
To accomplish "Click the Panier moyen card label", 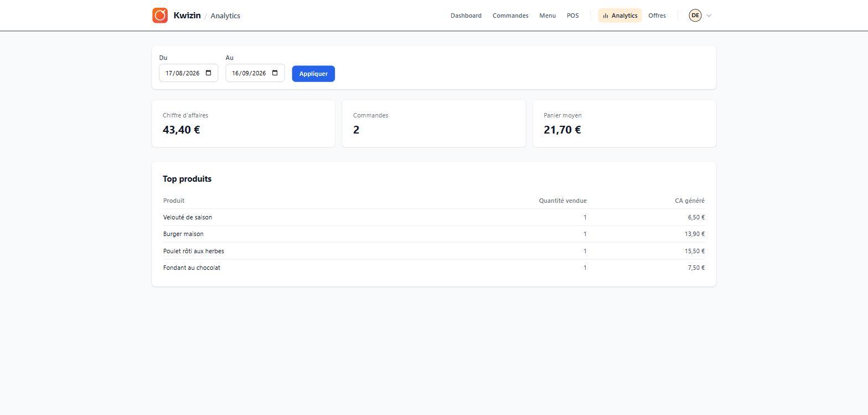I will click(x=562, y=115).
